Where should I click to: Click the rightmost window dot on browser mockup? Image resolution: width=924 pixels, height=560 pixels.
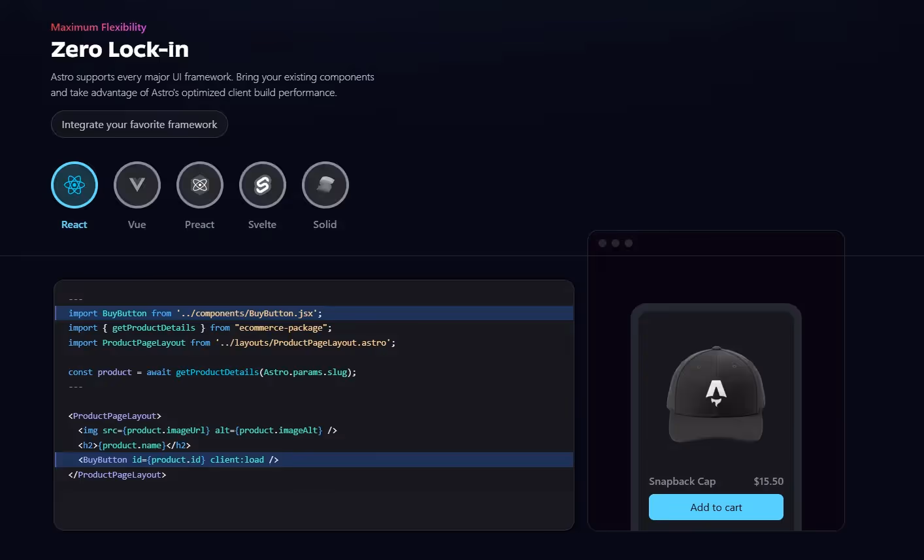click(x=628, y=242)
